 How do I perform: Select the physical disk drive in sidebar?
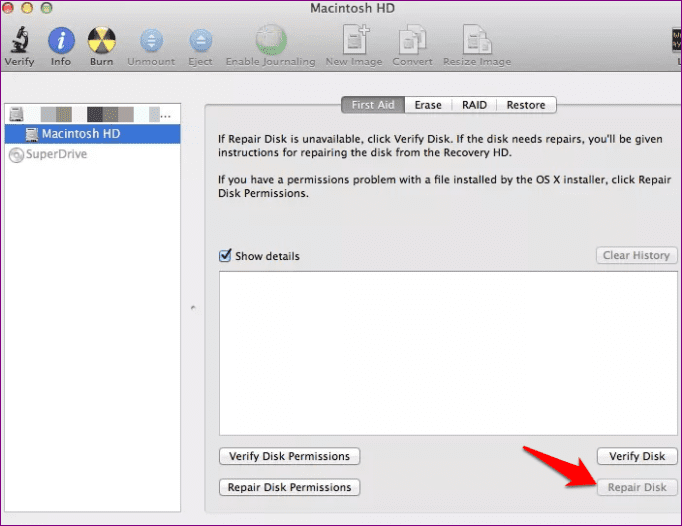92,114
